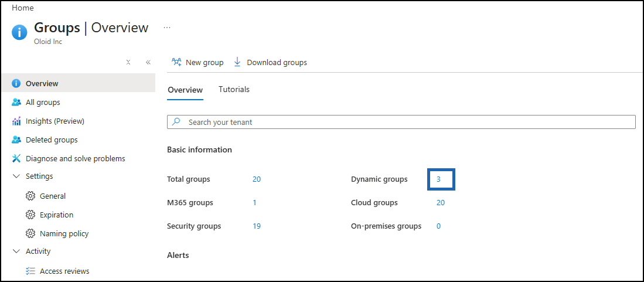Click the Cloud groups label

click(x=374, y=203)
